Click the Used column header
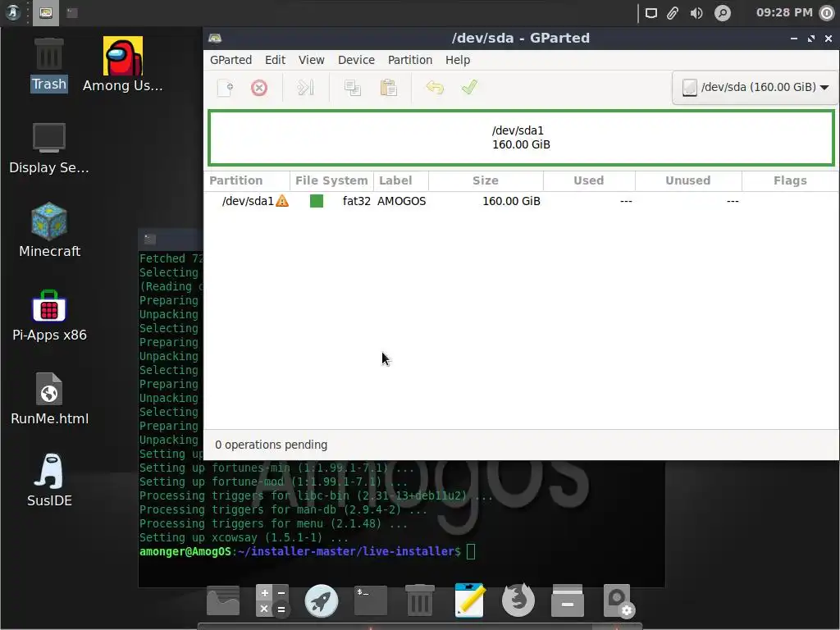 tap(589, 181)
